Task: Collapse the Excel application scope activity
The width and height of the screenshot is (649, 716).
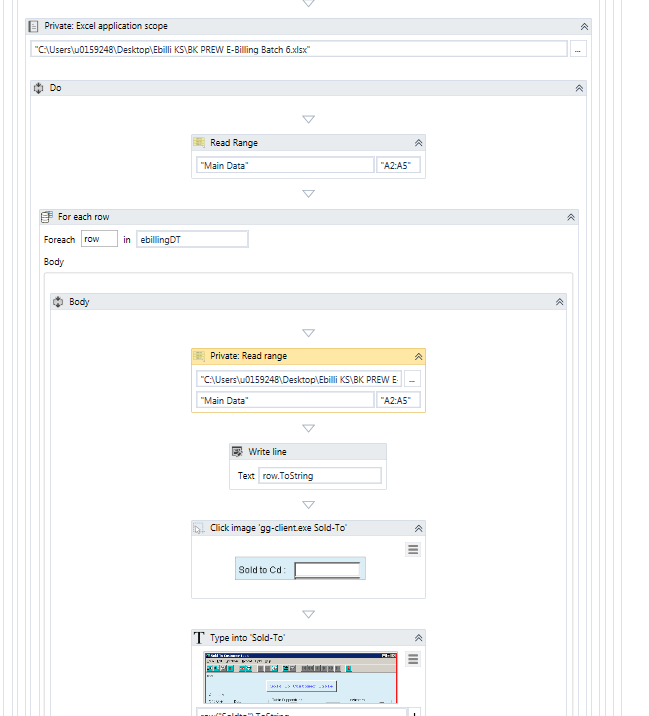Action: pyautogui.click(x=584, y=27)
